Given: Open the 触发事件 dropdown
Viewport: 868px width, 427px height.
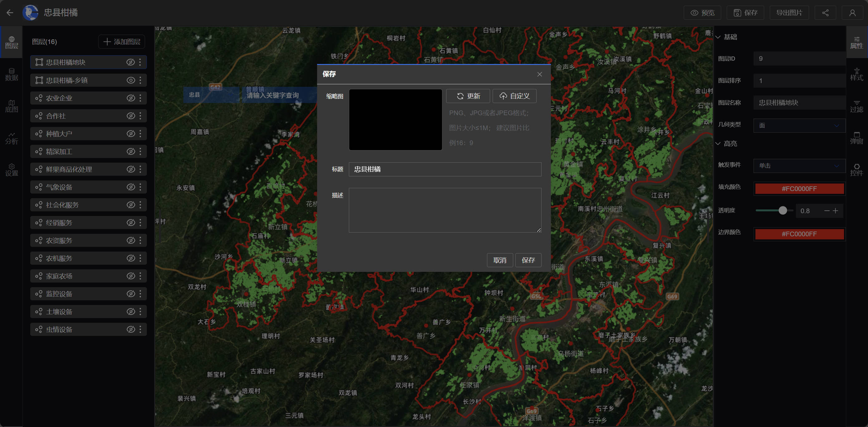Looking at the screenshot, I should coord(799,166).
